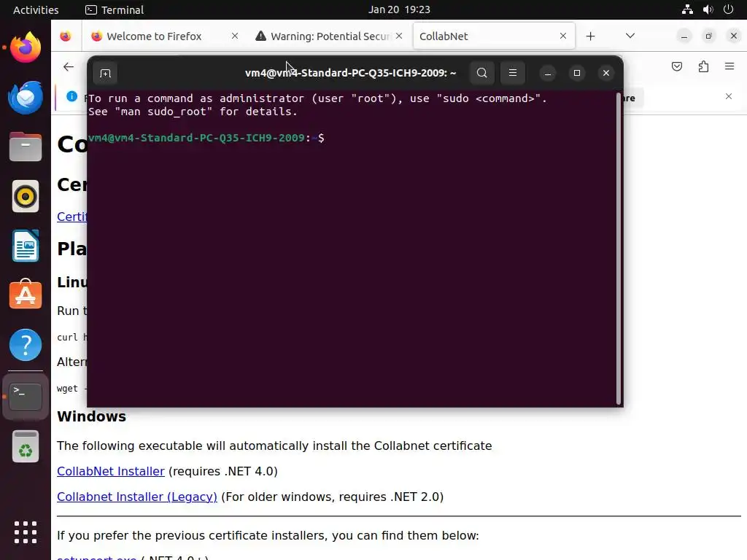Click the partially hidden Certificate link
Screen dimensions: 747x560
tap(72, 217)
